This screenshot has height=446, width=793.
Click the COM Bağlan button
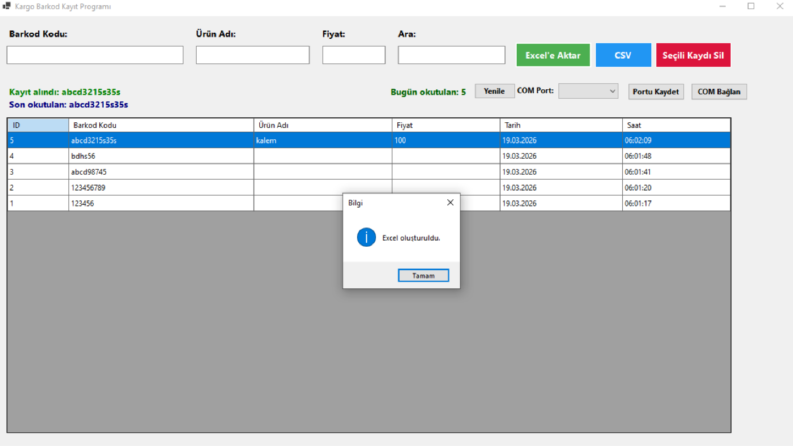[719, 92]
